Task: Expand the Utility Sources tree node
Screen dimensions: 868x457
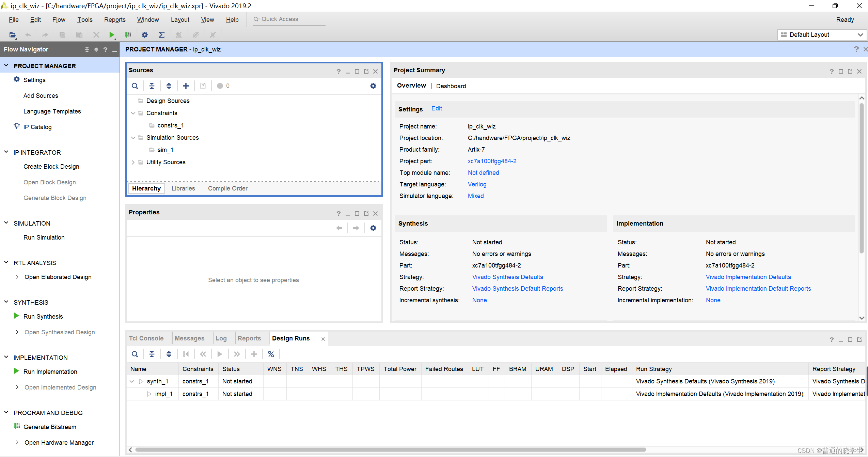Action: (x=133, y=162)
